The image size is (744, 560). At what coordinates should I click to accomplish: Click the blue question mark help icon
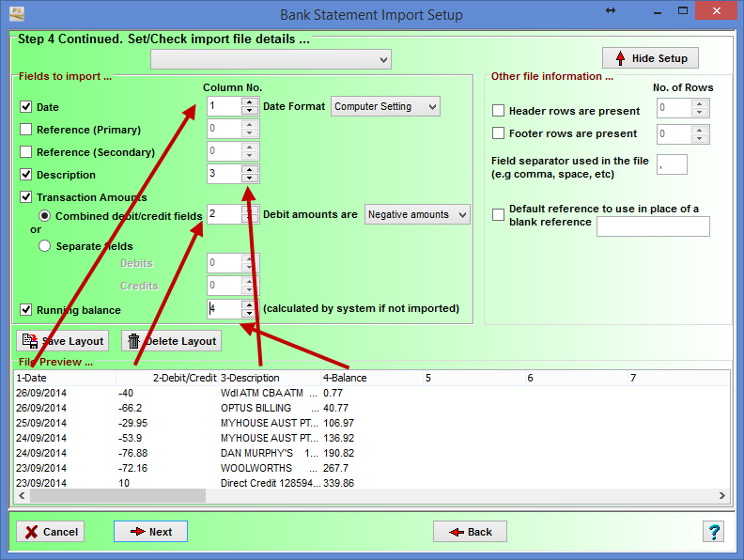click(x=714, y=532)
